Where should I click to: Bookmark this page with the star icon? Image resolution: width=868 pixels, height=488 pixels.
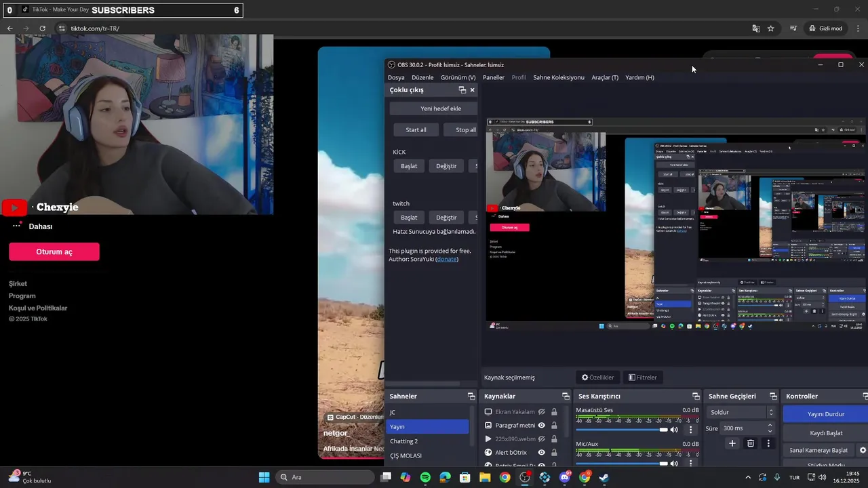point(771,28)
